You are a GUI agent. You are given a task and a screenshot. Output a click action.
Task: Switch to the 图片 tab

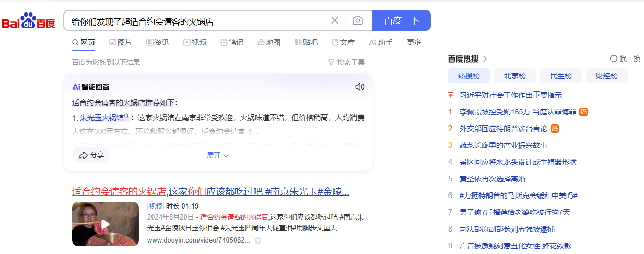121,42
